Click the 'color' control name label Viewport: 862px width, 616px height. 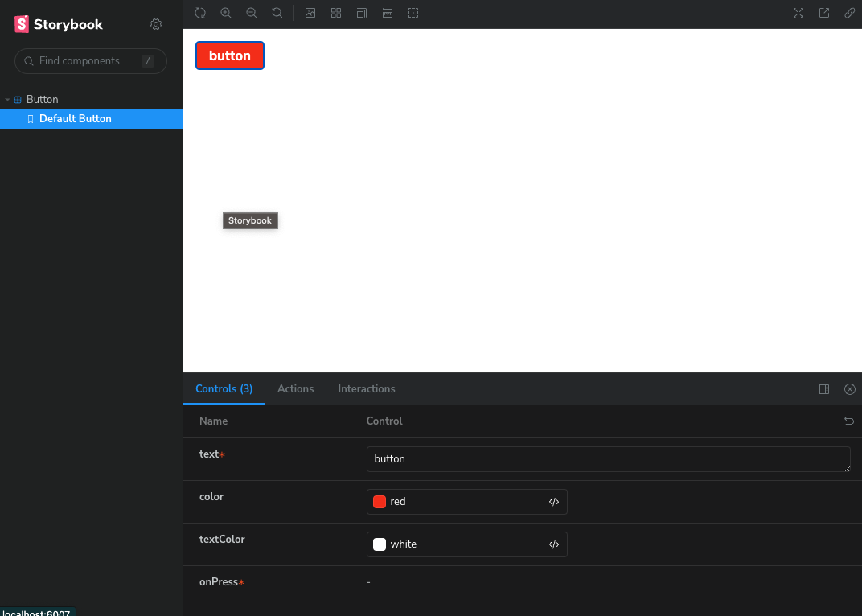(x=211, y=497)
